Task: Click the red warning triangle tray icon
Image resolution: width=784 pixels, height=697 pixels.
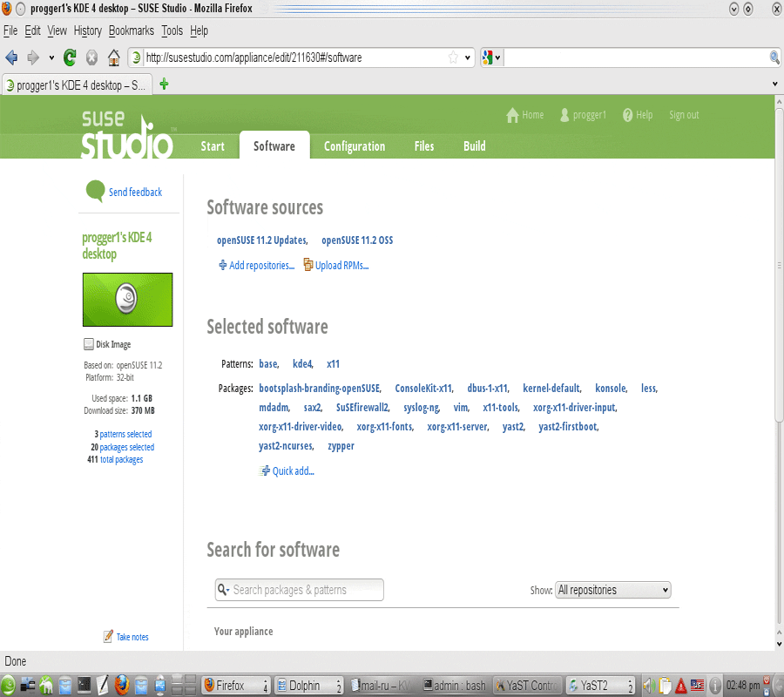Action: click(681, 686)
